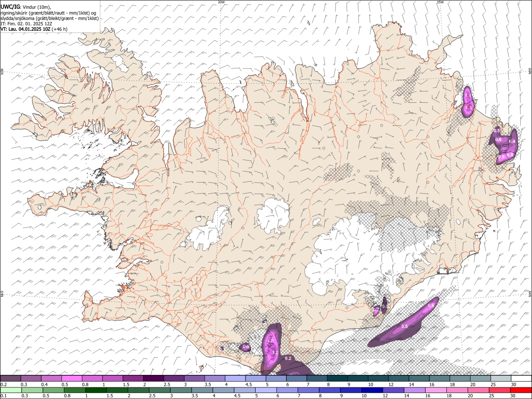Pick the hot pink 20 rain swatch
This screenshot has height=399, width=532.
click(478, 390)
